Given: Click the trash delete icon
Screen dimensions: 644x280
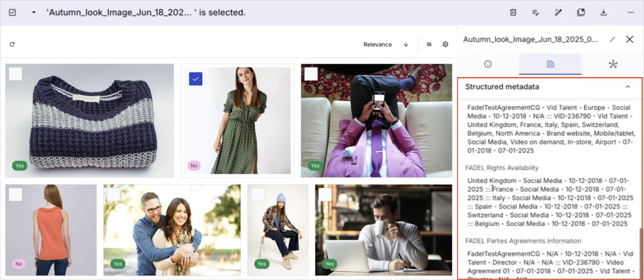Looking at the screenshot, I should coord(513,12).
